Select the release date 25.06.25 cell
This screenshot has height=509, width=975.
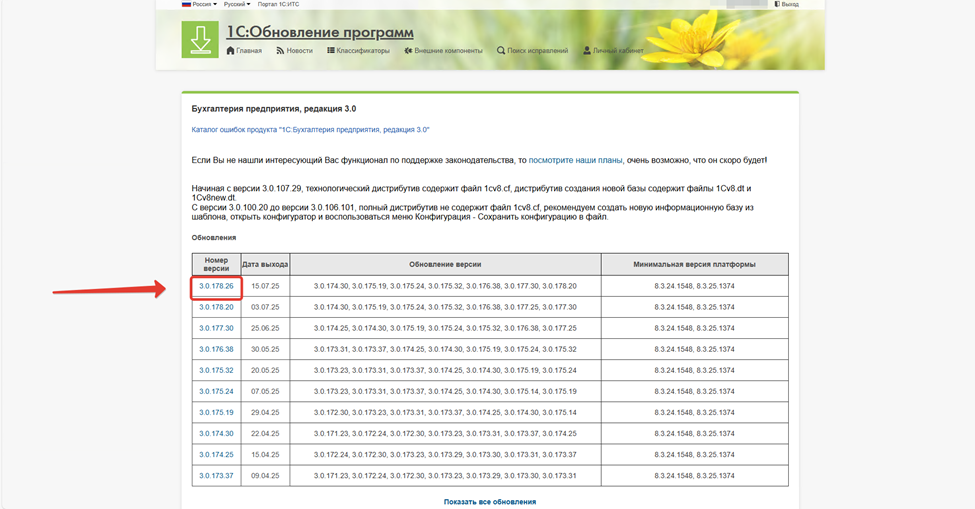(x=266, y=328)
